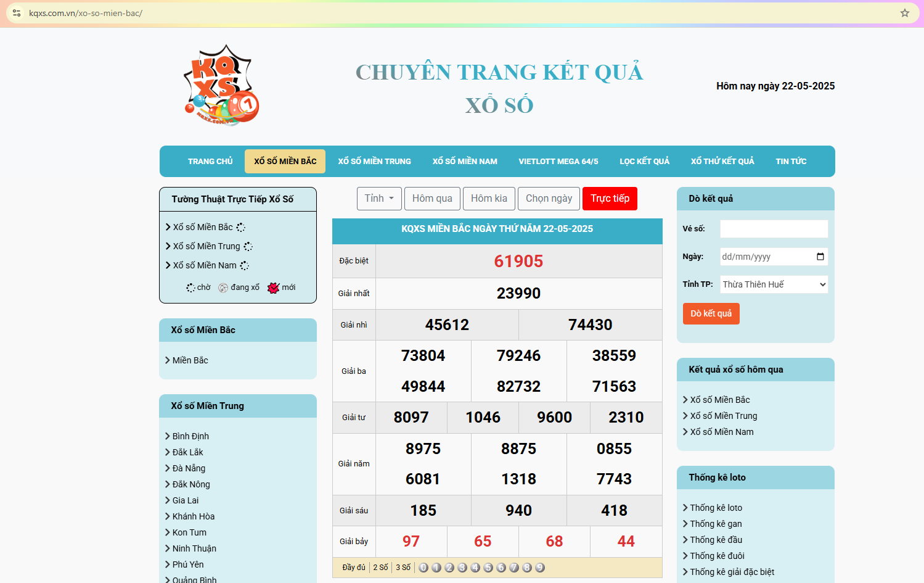Click the red 'Trực tiếp' button
The height and width of the screenshot is (583, 924).
point(610,199)
